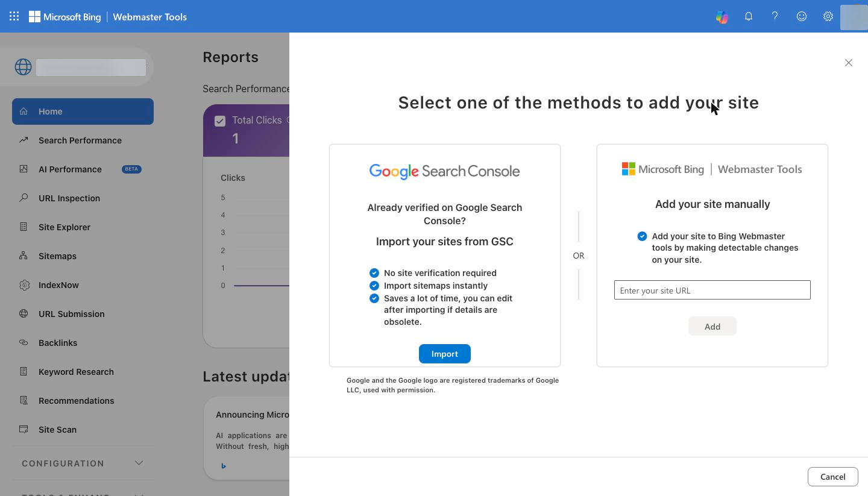Click the Sitemaps hierarchy icon
This screenshot has width=868, height=496.
[x=24, y=256]
